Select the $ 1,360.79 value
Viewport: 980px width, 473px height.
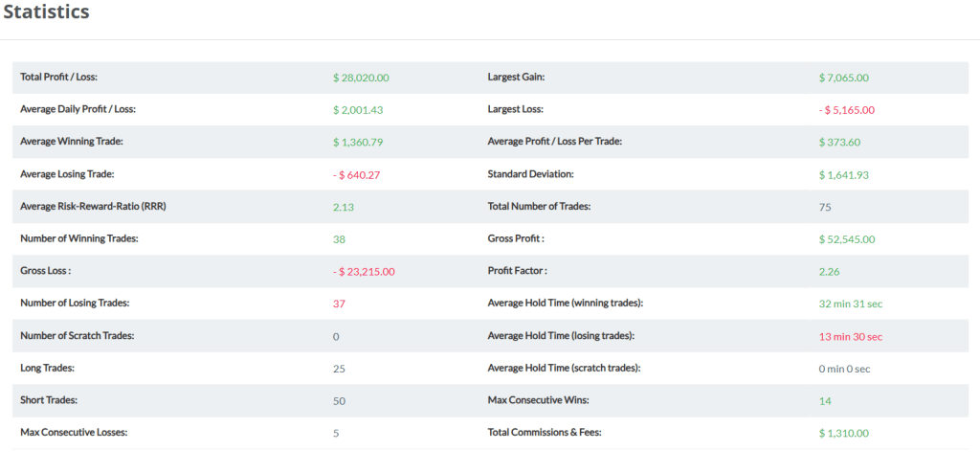point(358,143)
